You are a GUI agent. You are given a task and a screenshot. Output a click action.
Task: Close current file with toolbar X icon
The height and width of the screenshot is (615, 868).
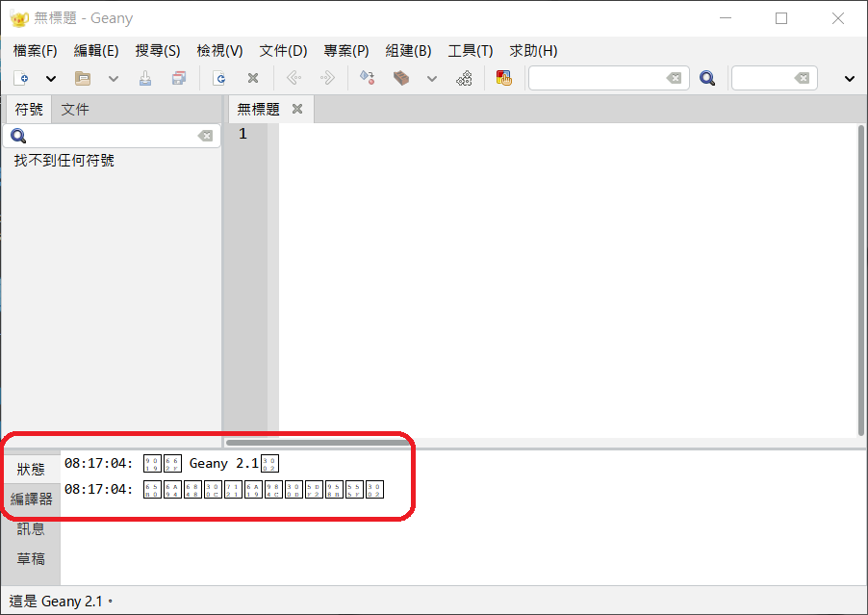(253, 79)
